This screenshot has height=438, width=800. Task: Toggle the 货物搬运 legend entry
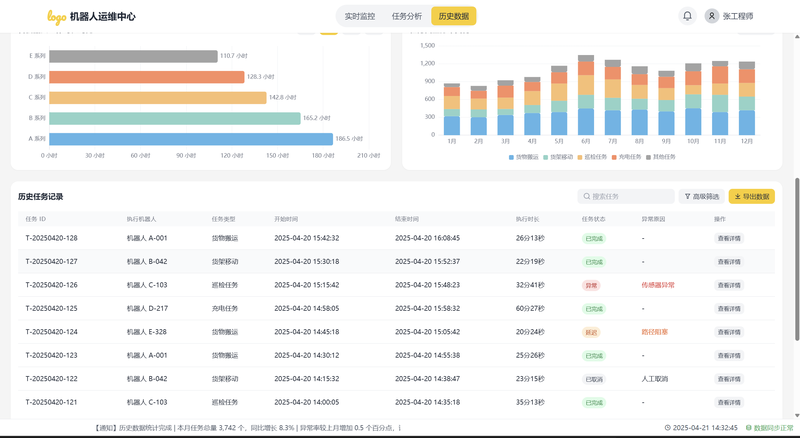(523, 157)
